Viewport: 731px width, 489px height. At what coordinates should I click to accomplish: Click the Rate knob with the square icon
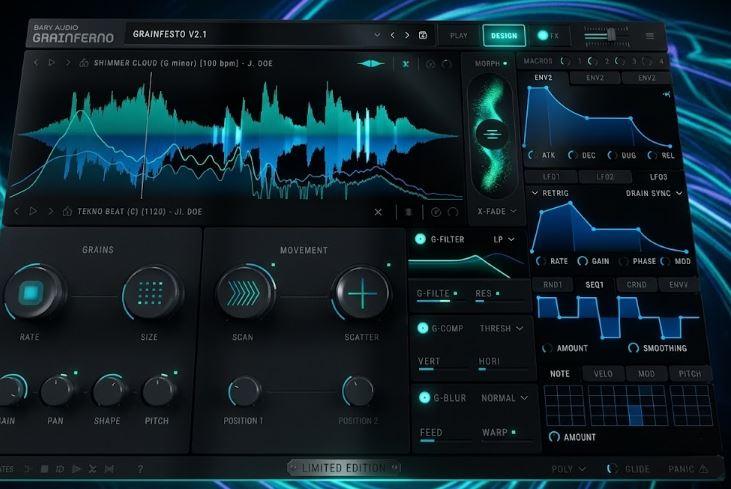(x=32, y=293)
